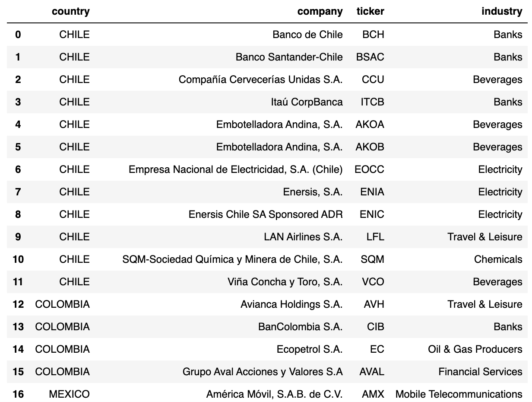Select the AVAL ticker cell
532x402 pixels.
[371, 372]
